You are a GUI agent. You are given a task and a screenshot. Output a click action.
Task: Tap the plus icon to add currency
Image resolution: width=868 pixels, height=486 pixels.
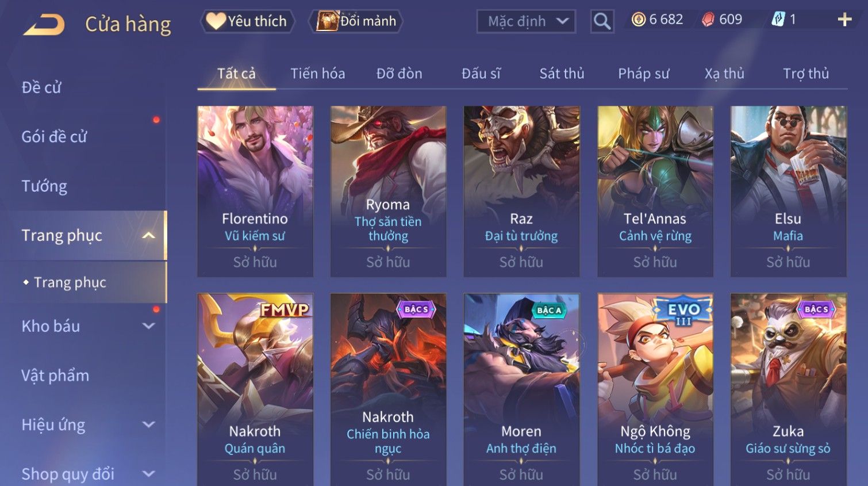pyautogui.click(x=844, y=20)
